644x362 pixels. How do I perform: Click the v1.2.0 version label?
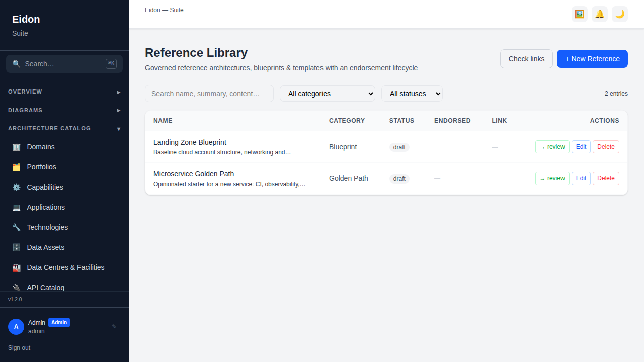click(x=15, y=299)
